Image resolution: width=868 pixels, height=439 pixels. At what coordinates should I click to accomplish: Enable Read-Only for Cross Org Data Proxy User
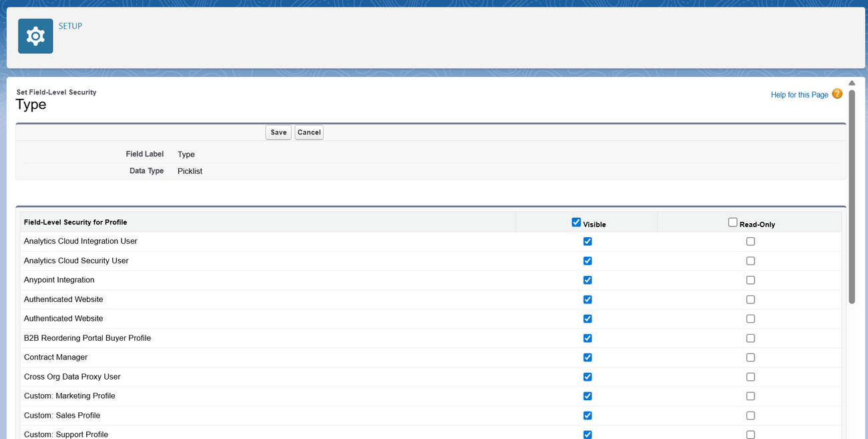tap(750, 377)
